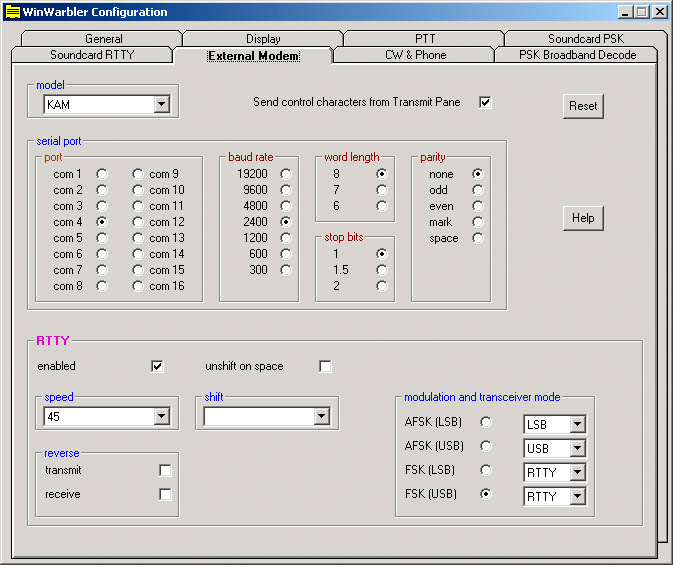The height and width of the screenshot is (565, 673).
Task: Set baud rate to 9600
Action: pos(286,190)
